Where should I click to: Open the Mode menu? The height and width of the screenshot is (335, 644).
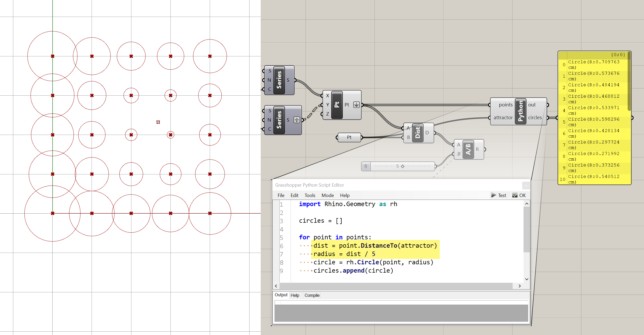(328, 195)
